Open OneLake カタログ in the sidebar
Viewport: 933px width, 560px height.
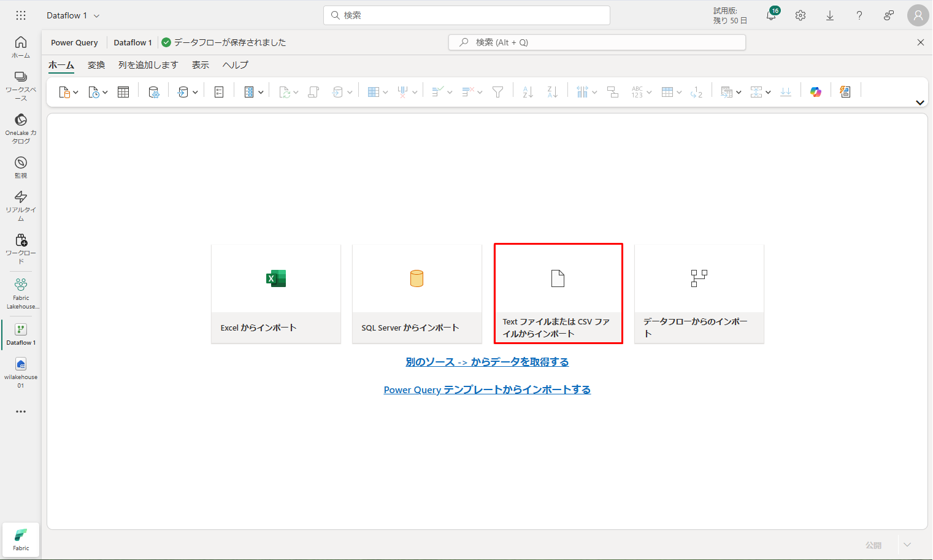pyautogui.click(x=21, y=129)
